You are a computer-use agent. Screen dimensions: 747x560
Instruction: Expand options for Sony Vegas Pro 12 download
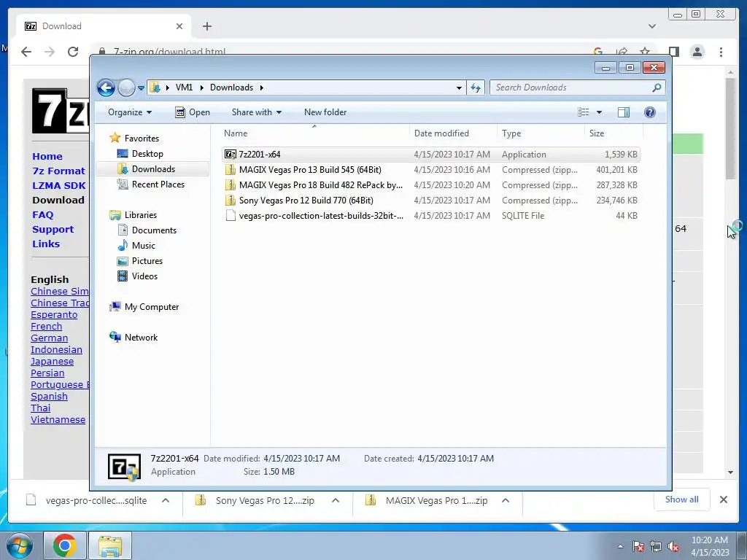click(336, 500)
